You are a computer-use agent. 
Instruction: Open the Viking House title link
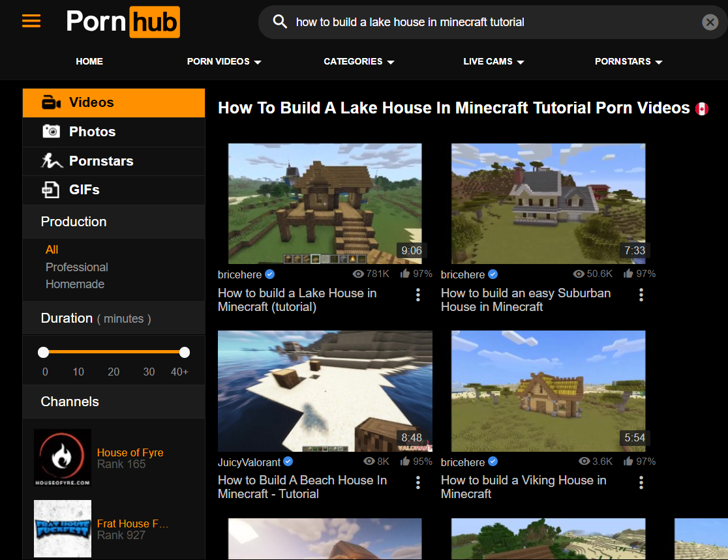pyautogui.click(x=524, y=487)
